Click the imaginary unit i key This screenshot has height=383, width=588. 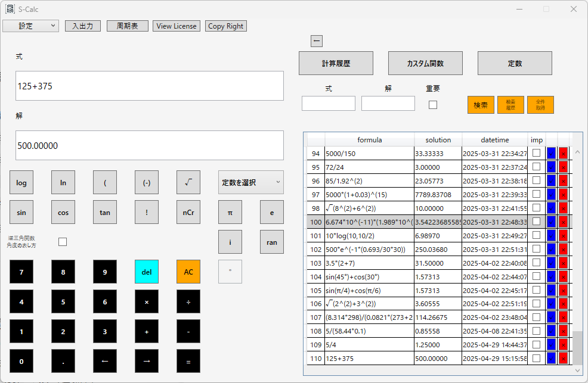pos(230,242)
